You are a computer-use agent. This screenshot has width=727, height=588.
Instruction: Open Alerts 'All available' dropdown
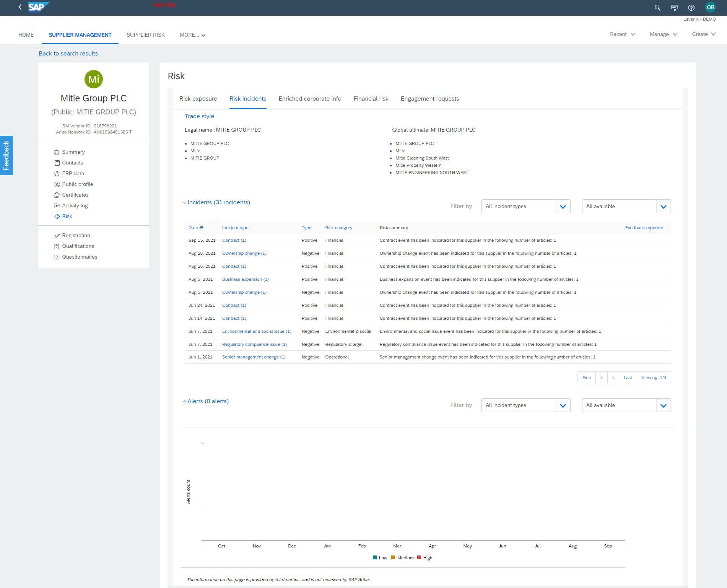click(626, 406)
